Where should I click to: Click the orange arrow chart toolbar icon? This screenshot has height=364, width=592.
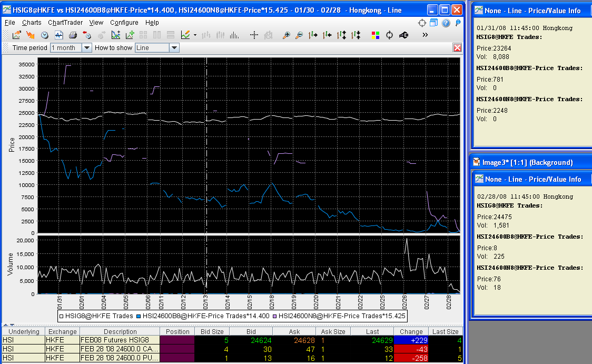coord(30,35)
